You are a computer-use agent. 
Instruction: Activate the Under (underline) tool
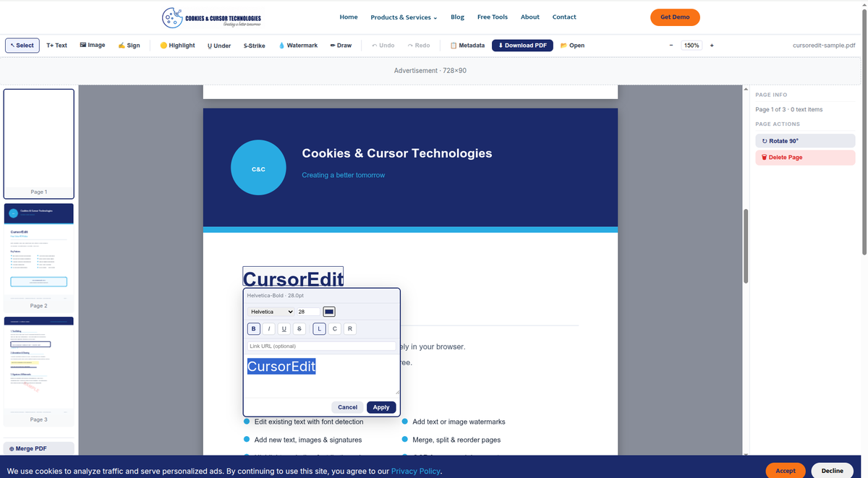tap(219, 46)
